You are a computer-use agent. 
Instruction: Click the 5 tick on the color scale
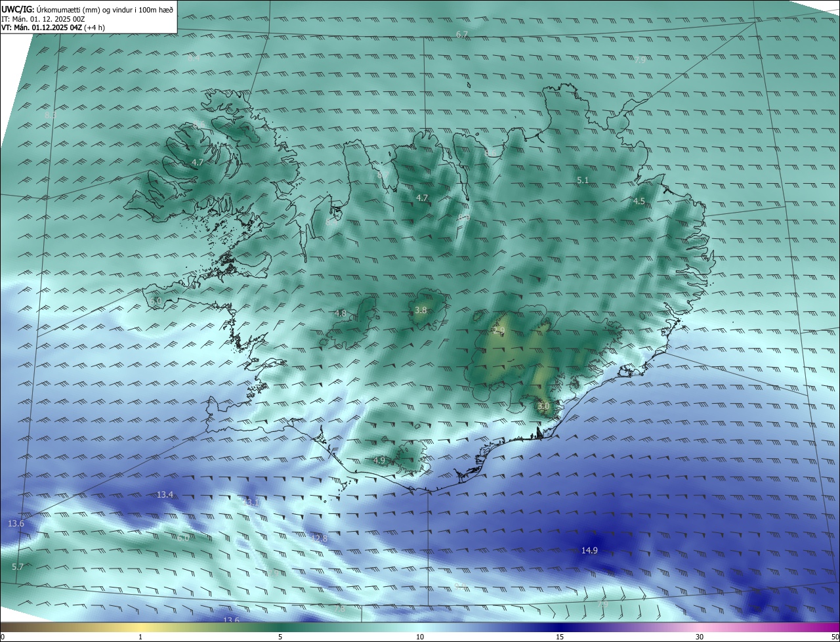point(280,637)
